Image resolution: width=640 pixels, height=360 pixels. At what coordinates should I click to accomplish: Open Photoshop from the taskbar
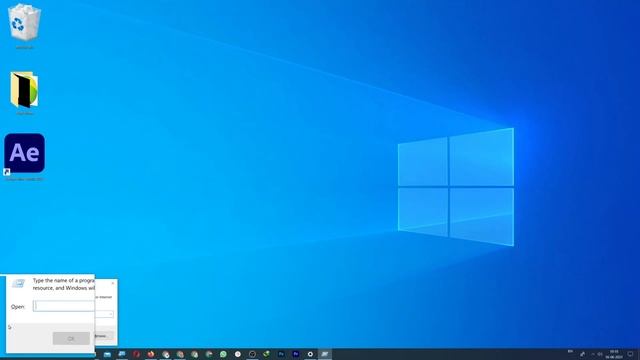(281, 354)
